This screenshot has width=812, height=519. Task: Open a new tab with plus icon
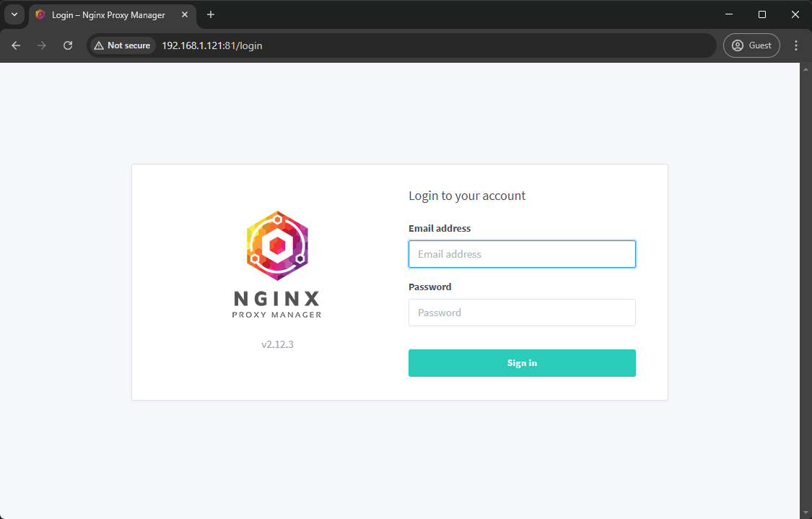tap(211, 14)
